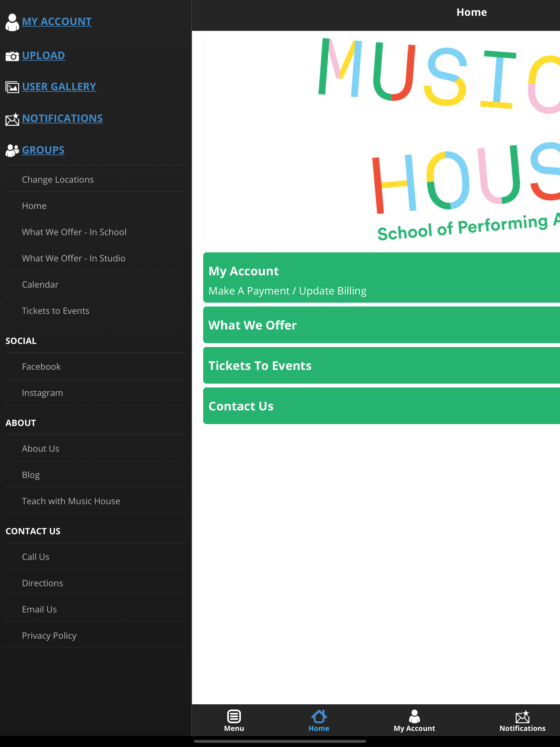The height and width of the screenshot is (747, 560).
Task: Tap the CONTACT US section heading
Action: pos(33,531)
